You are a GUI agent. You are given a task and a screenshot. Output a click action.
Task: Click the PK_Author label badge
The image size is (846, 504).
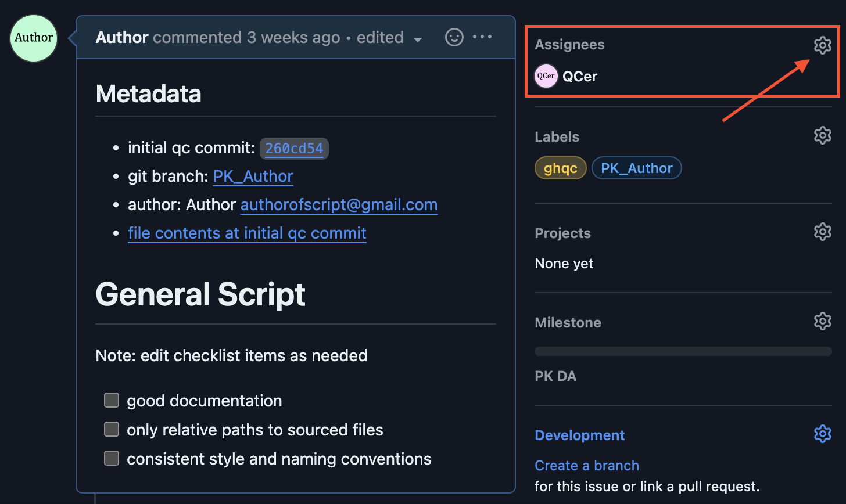[636, 168]
